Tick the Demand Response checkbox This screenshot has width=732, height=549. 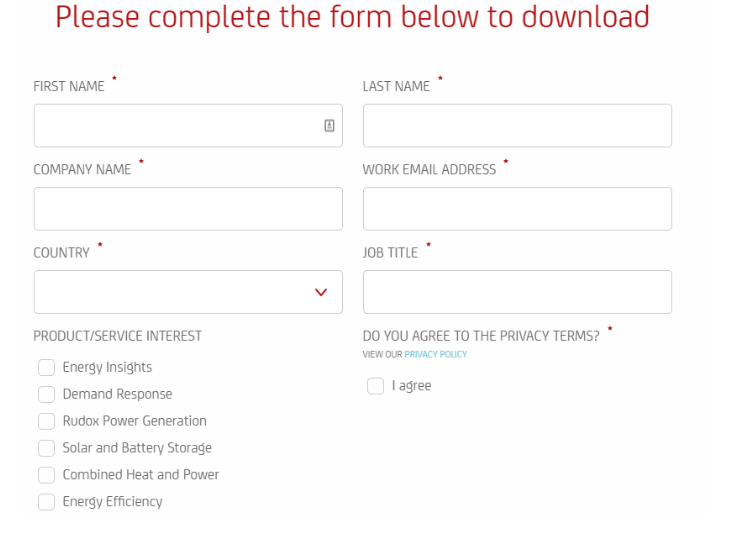(46, 394)
